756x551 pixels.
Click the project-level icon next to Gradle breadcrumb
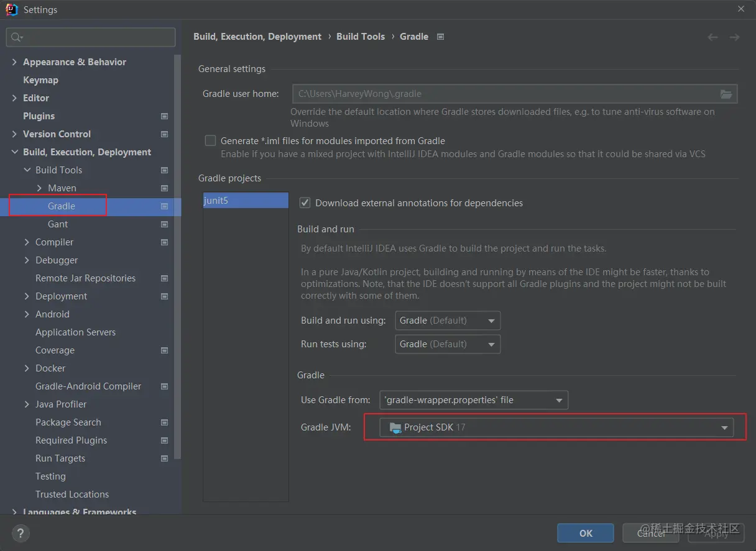pos(441,37)
